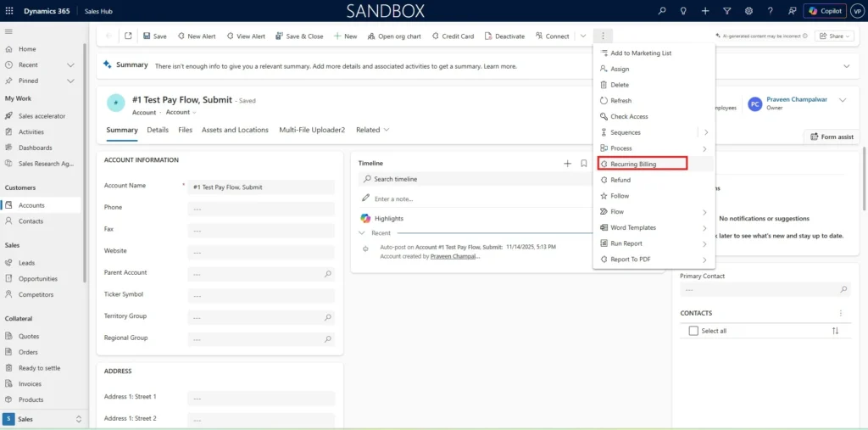Click View Alert command
Image resolution: width=868 pixels, height=430 pixels.
coord(246,36)
